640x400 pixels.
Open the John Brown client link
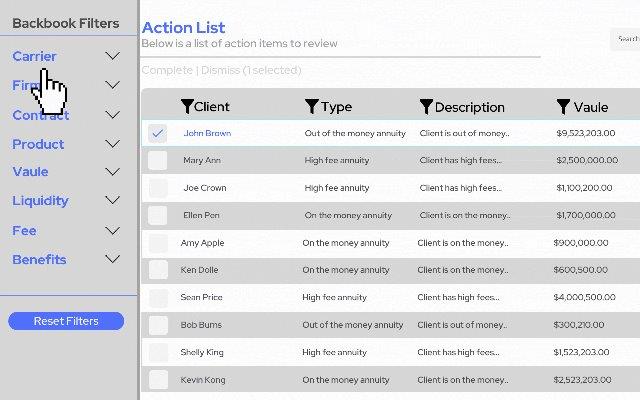point(207,133)
